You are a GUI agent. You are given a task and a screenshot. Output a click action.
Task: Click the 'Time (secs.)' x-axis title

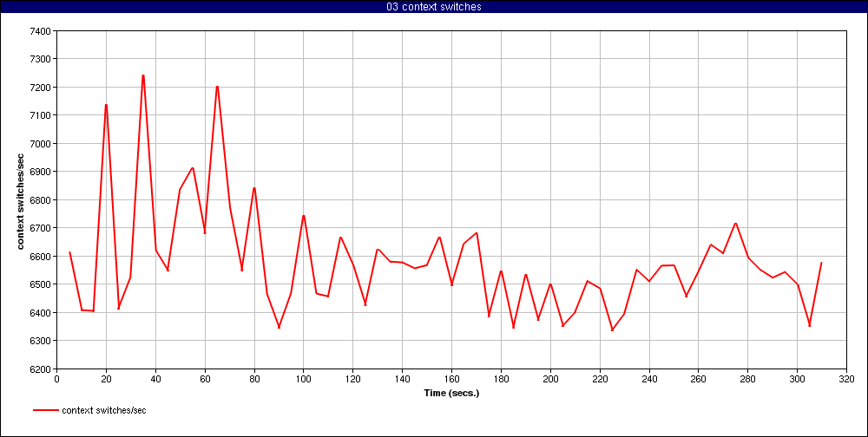(x=451, y=394)
